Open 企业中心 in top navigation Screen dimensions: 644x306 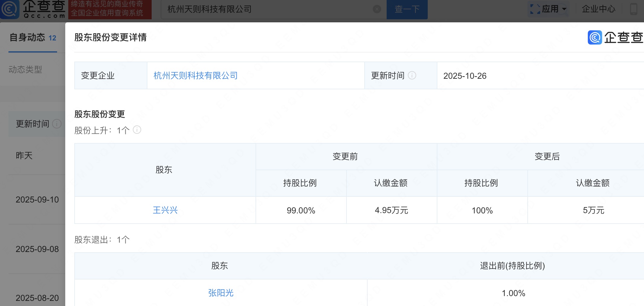(x=598, y=9)
